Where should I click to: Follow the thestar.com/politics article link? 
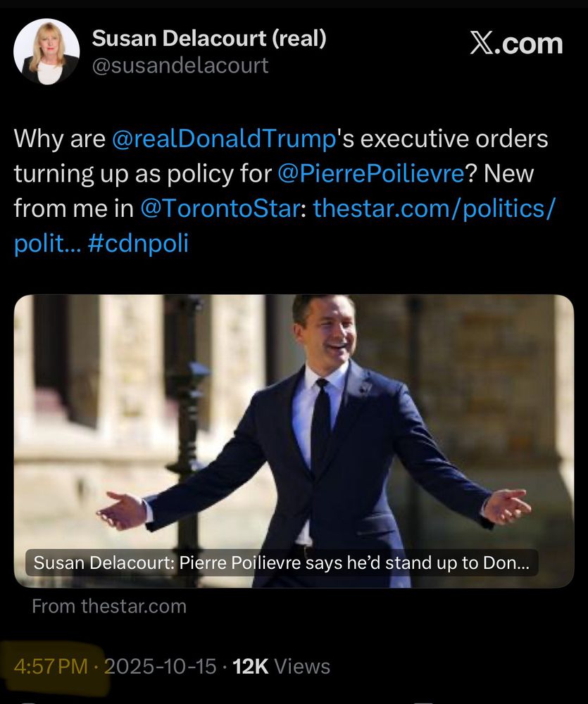pyautogui.click(x=434, y=208)
